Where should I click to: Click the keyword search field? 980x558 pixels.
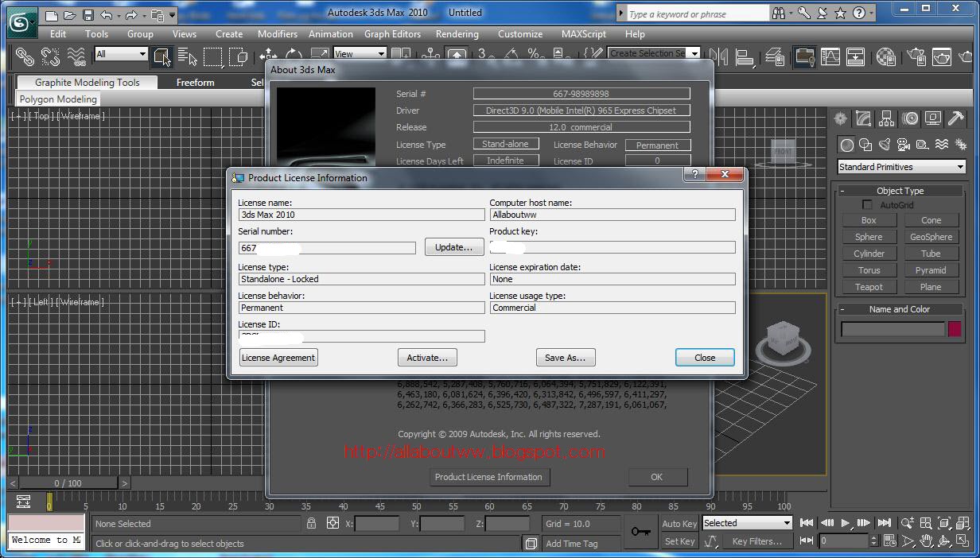698,14
